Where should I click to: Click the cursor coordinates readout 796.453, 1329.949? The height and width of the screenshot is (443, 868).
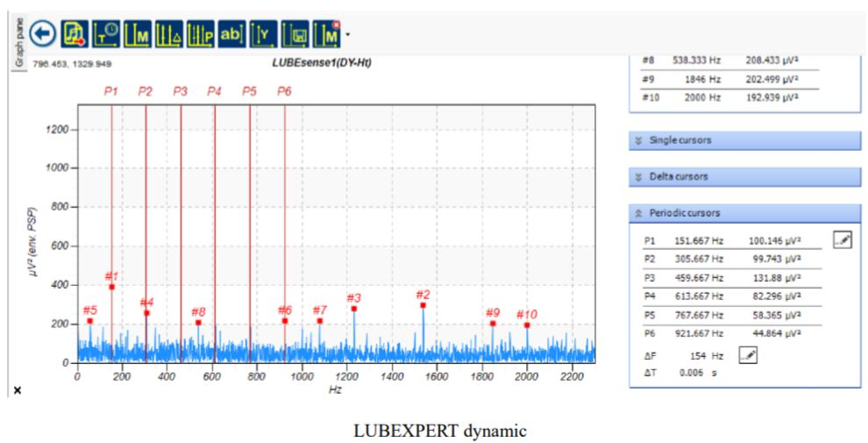coord(72,64)
